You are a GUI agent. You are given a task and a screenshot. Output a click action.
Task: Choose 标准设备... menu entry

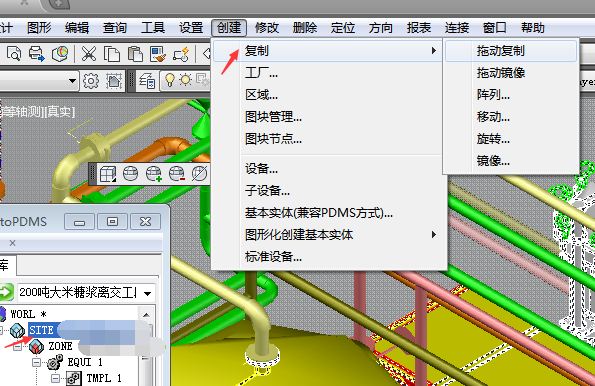click(273, 257)
